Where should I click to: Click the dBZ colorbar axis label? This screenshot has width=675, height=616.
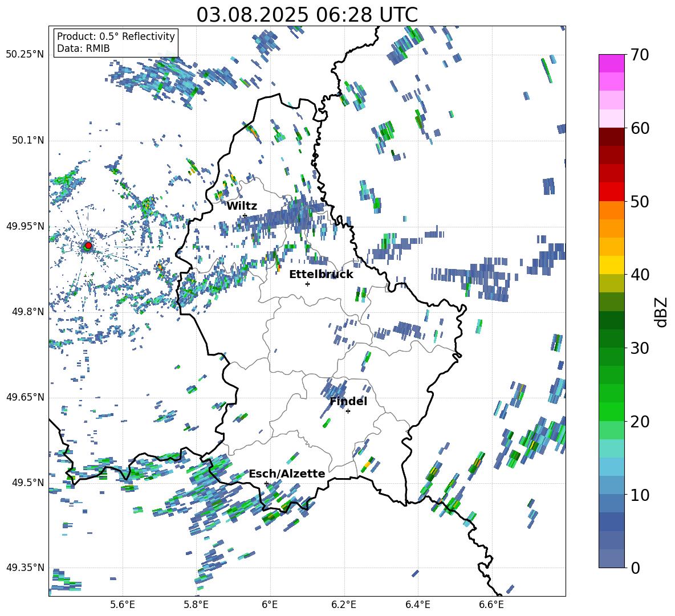pos(662,312)
